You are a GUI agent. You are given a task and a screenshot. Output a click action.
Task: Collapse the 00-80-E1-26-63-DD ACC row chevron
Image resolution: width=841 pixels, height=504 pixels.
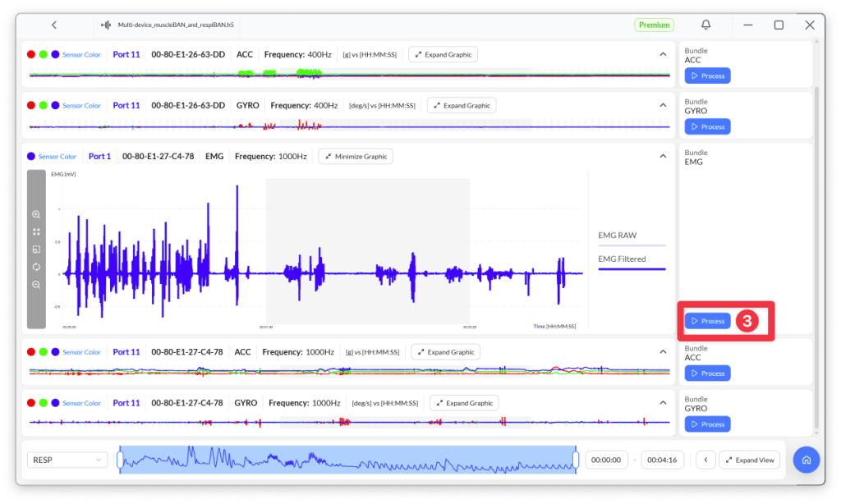coord(663,54)
